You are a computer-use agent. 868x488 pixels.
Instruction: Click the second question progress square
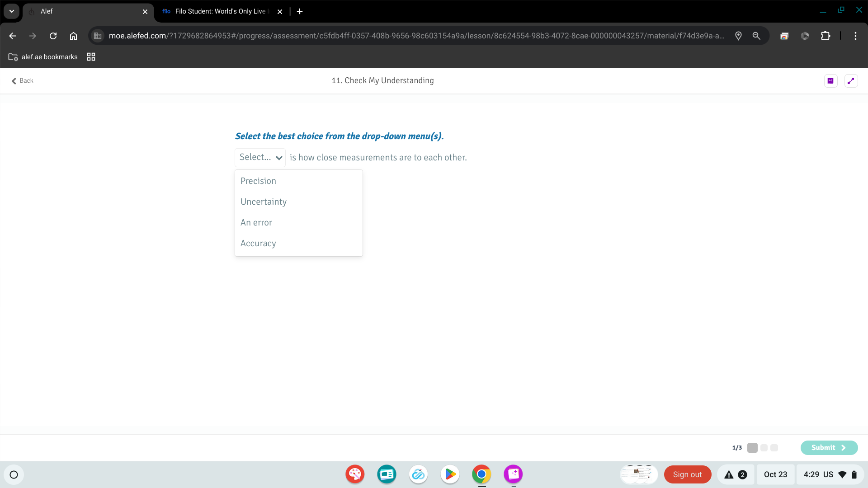764,448
